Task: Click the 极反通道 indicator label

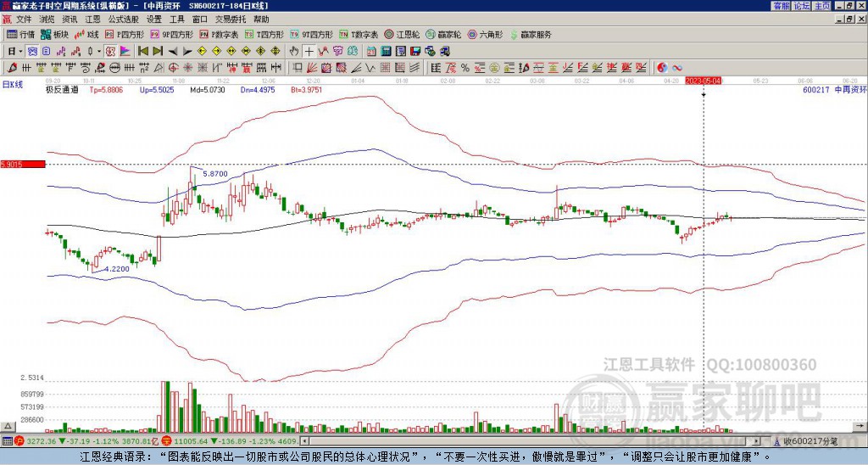Action: [62, 89]
